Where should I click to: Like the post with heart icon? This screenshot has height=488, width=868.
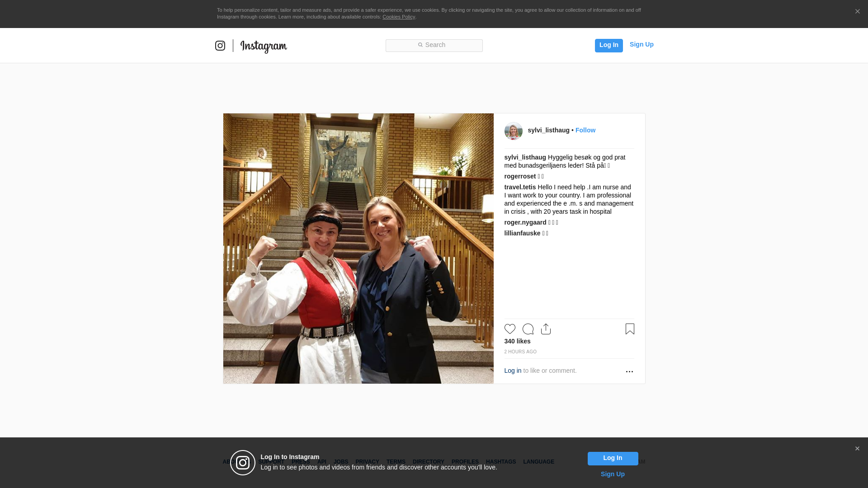tap(510, 329)
